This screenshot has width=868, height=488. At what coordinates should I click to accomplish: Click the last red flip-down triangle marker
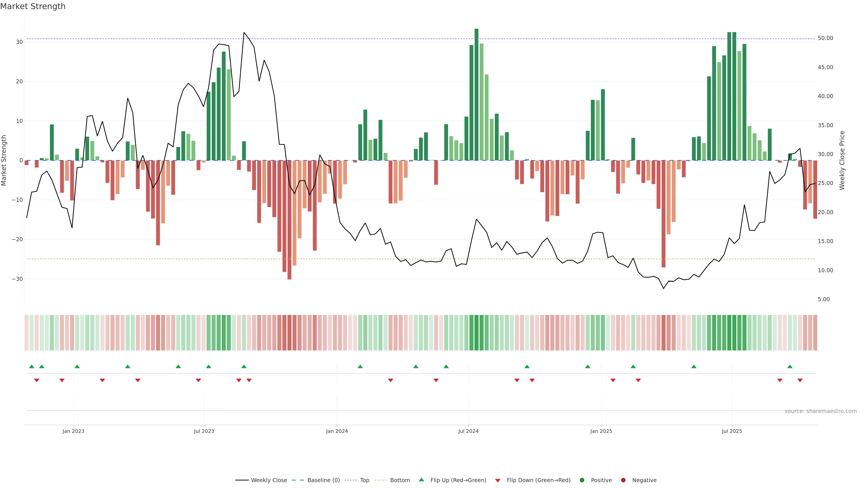[800, 380]
